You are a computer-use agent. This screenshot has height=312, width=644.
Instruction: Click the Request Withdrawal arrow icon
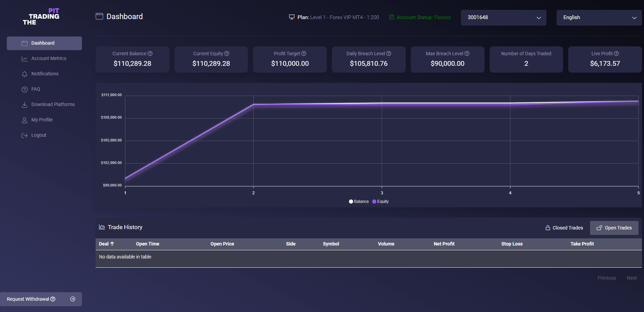tap(73, 299)
